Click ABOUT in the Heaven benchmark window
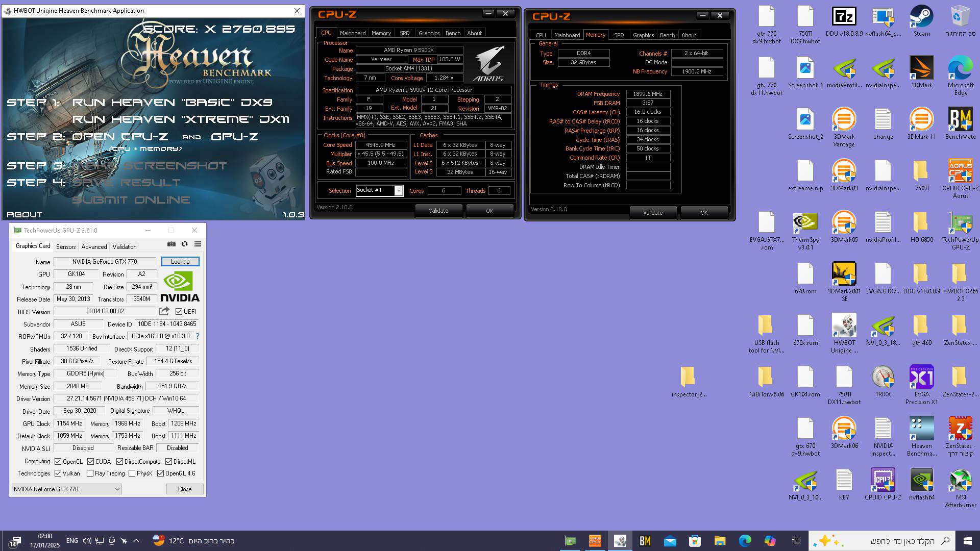The height and width of the screenshot is (551, 980). pos(24,215)
